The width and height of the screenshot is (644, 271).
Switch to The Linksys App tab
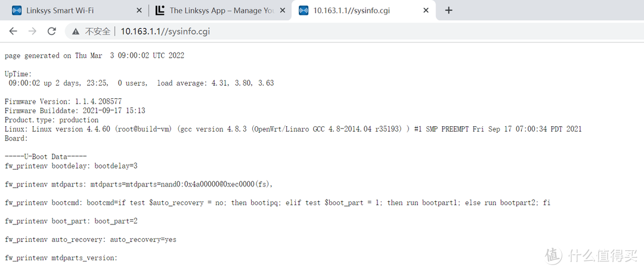219,10
